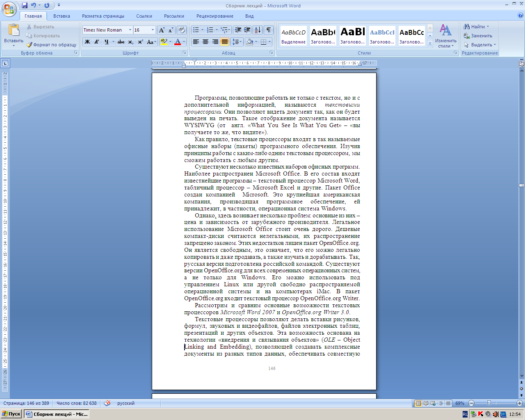
Task: Switch to Outline view
Action: point(441,403)
